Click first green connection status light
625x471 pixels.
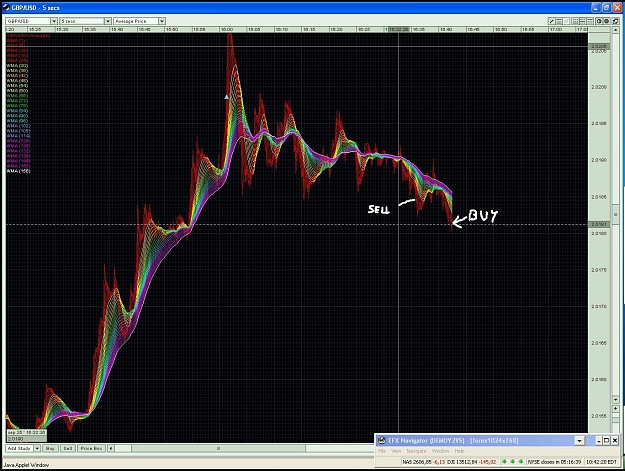point(504,461)
